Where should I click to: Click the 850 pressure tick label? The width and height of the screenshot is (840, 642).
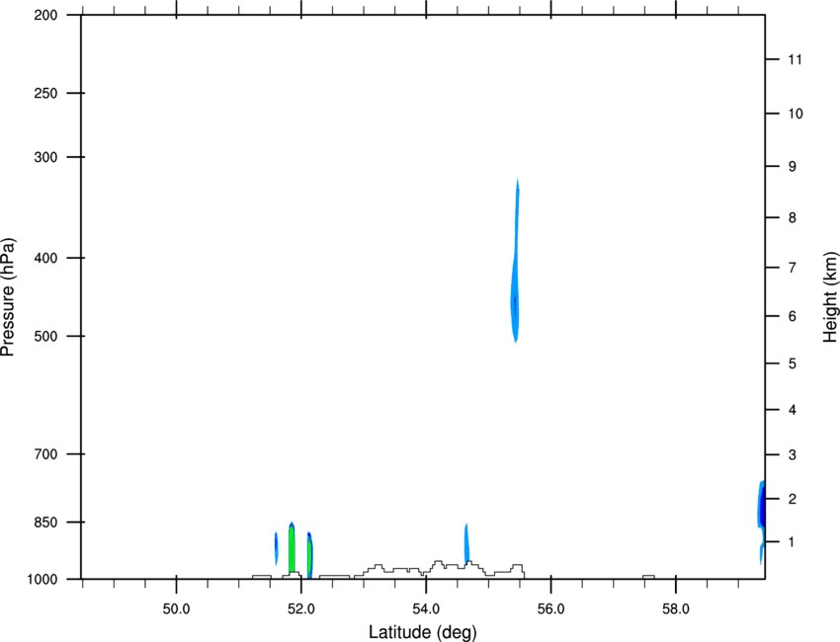tap(45, 522)
